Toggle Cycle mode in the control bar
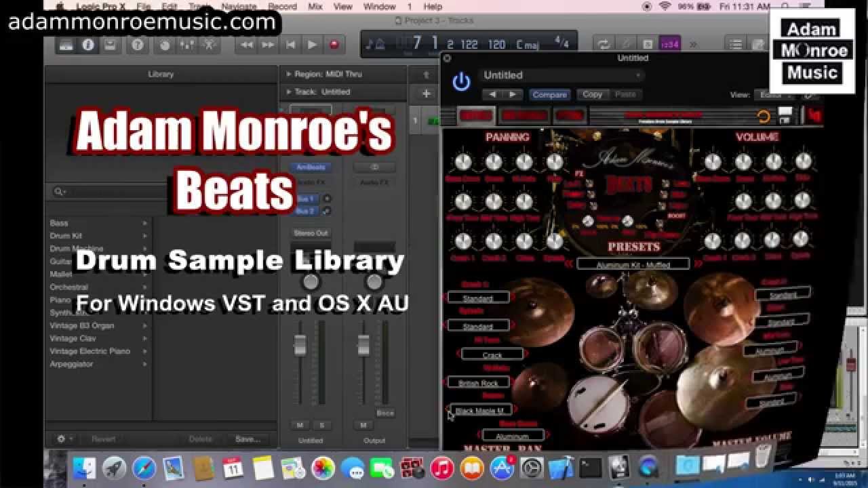This screenshot has height=488, width=868. point(603,45)
